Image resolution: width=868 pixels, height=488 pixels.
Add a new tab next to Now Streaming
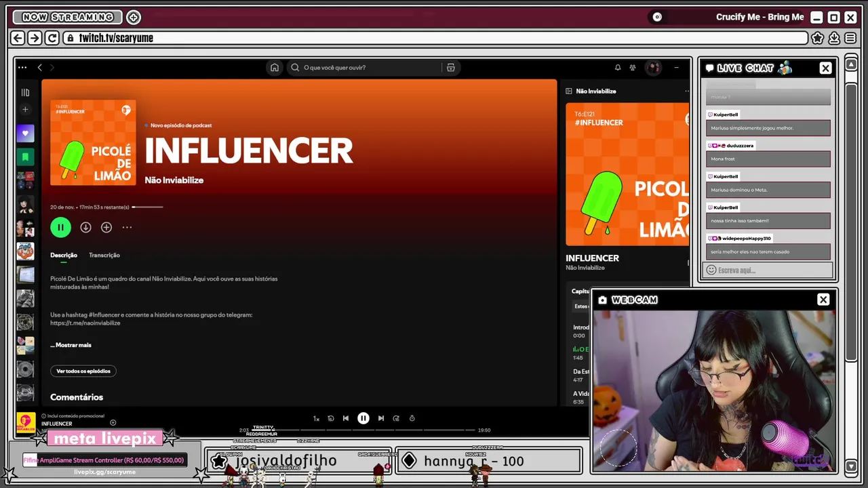pos(134,18)
